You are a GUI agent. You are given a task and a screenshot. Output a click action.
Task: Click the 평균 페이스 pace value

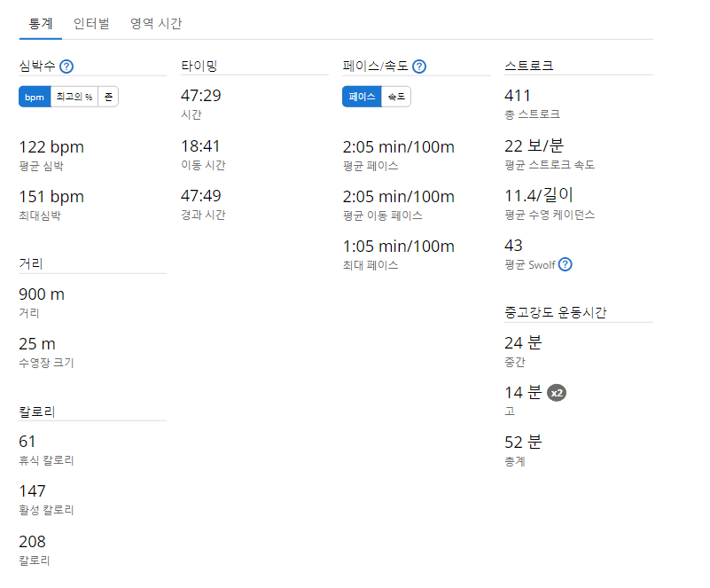pos(399,147)
